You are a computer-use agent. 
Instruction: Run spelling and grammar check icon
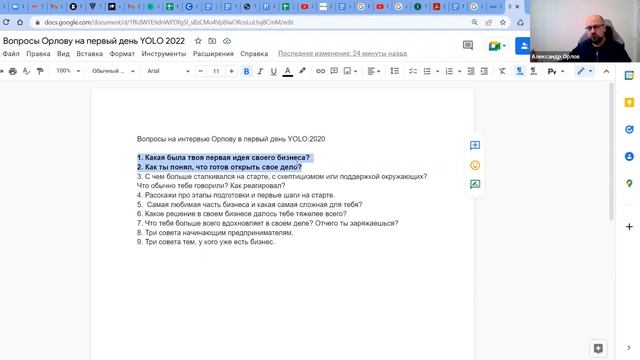pyautogui.click(x=27, y=71)
